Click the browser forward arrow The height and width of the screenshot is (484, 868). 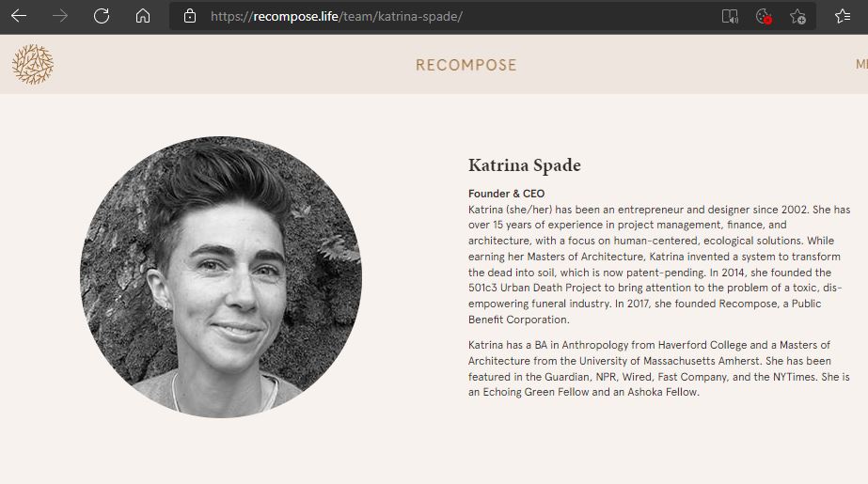[x=60, y=16]
